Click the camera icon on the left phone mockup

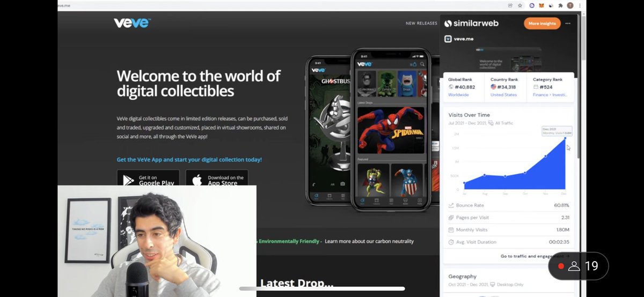pyautogui.click(x=342, y=184)
